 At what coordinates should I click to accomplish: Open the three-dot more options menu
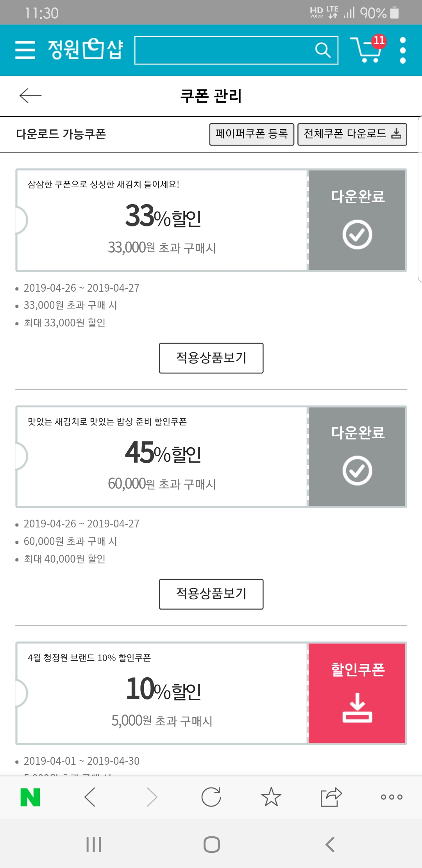pos(402,50)
